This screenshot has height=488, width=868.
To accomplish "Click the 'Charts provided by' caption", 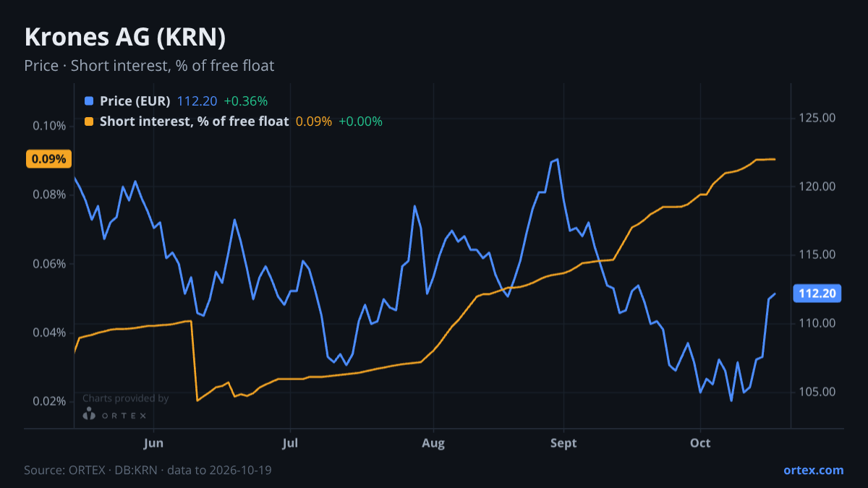I will pos(125,398).
